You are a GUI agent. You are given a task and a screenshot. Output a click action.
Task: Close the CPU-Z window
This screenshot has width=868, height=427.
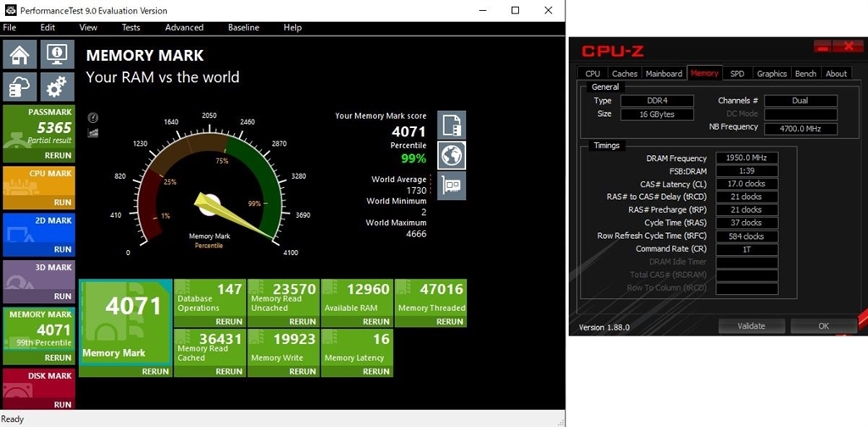coord(848,47)
